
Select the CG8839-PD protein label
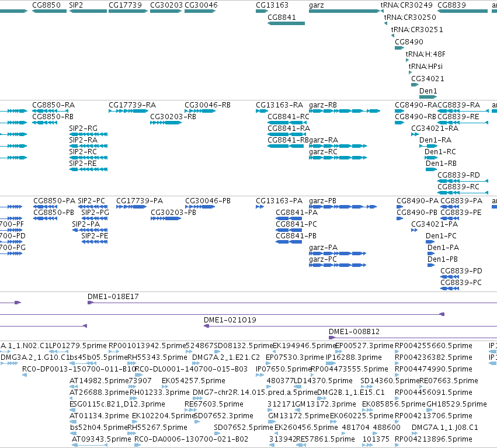pyautogui.click(x=461, y=271)
